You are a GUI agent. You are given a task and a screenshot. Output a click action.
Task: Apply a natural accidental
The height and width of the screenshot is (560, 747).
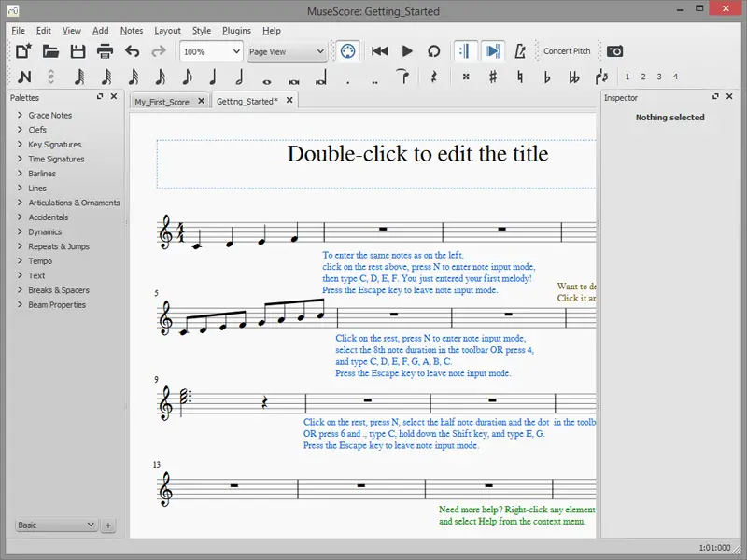(x=520, y=77)
